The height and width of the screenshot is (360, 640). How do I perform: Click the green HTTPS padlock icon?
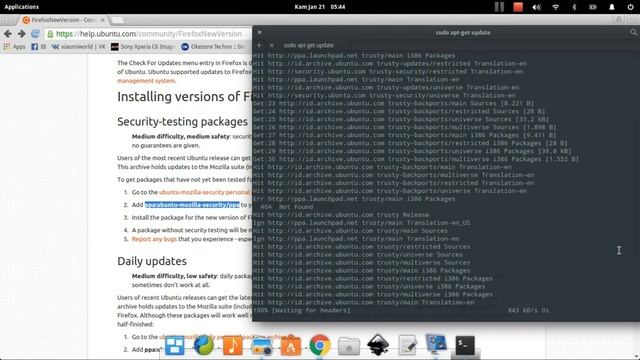[x=50, y=34]
